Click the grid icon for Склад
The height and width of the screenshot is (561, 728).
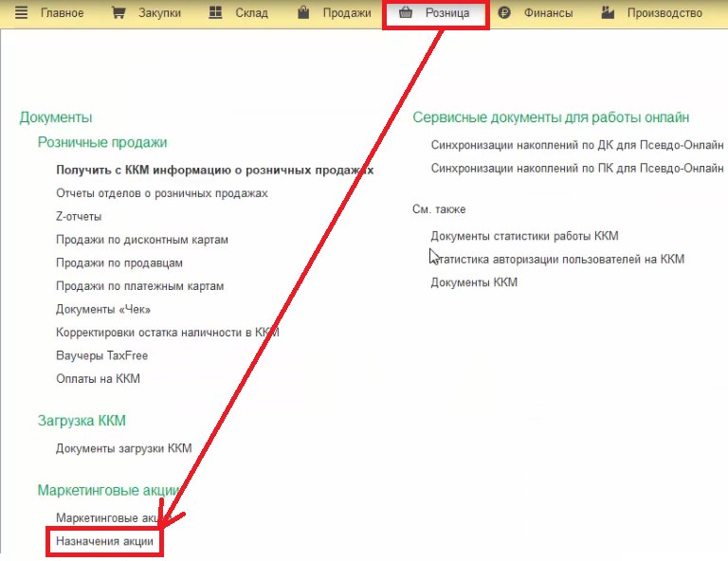pyautogui.click(x=215, y=12)
